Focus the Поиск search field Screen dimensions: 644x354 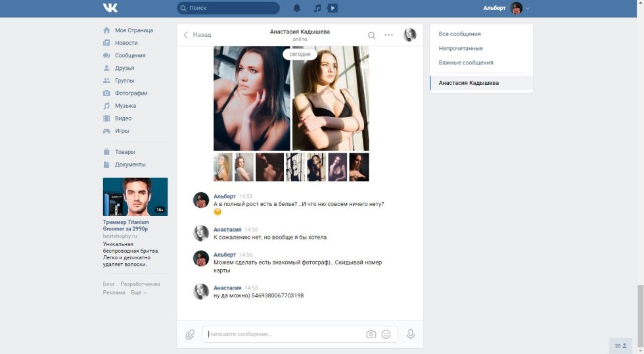coord(230,8)
